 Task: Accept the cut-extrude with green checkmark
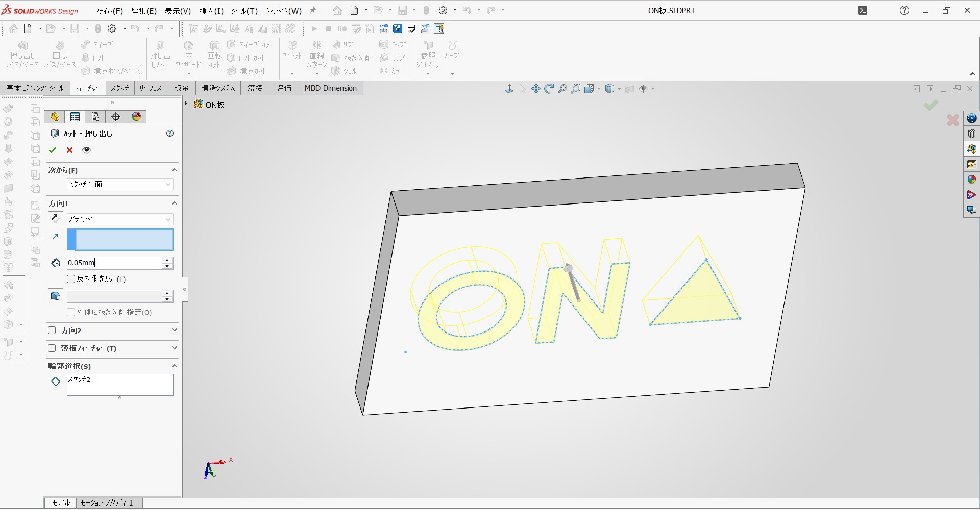[x=53, y=150]
